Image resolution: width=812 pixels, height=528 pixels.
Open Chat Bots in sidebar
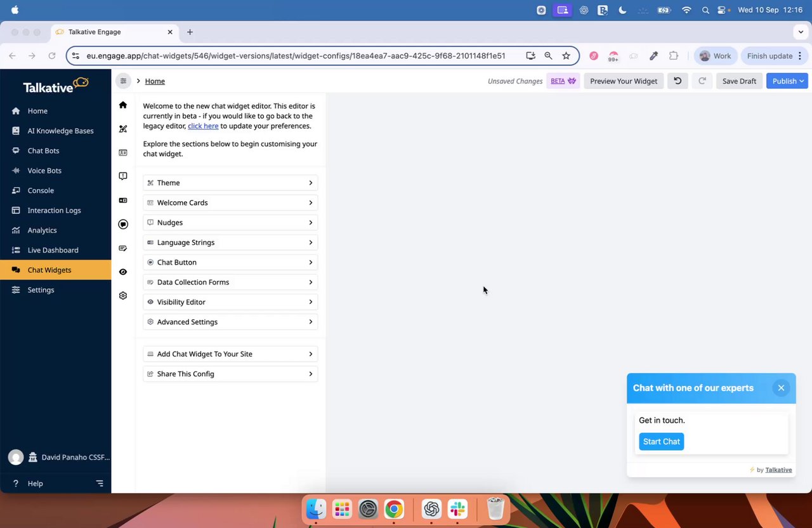tap(55, 150)
